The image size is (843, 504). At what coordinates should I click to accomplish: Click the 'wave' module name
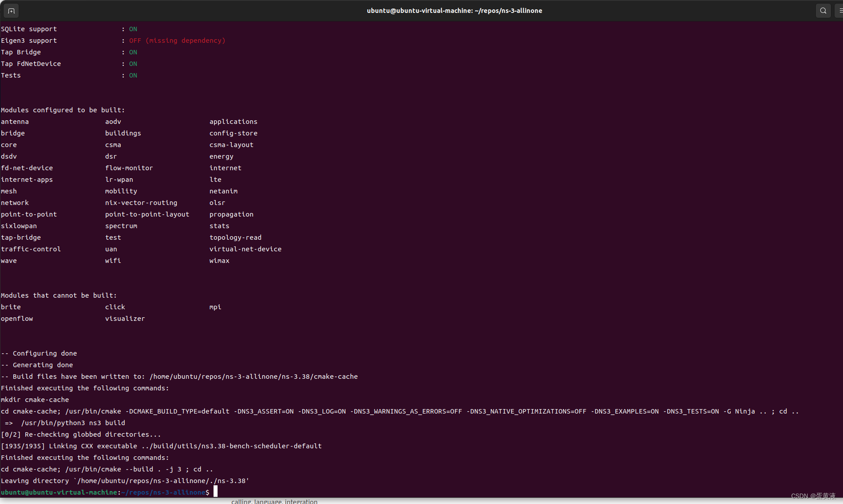(9, 261)
